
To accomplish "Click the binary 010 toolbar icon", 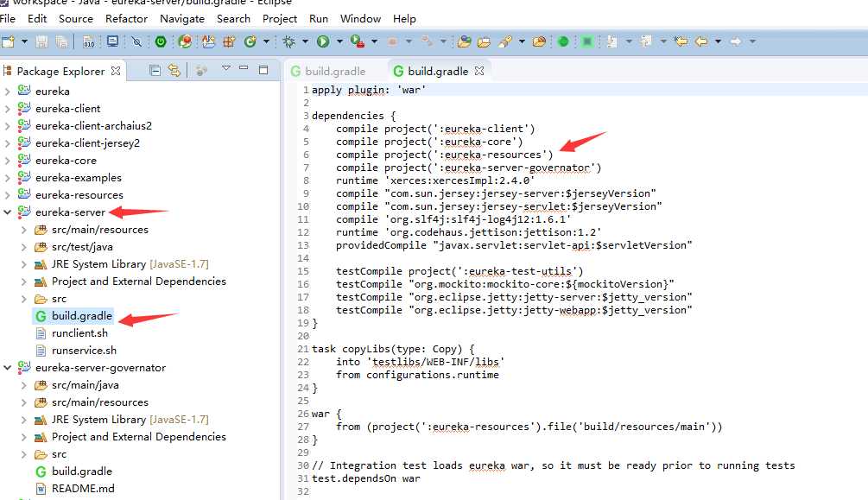I will point(89,41).
